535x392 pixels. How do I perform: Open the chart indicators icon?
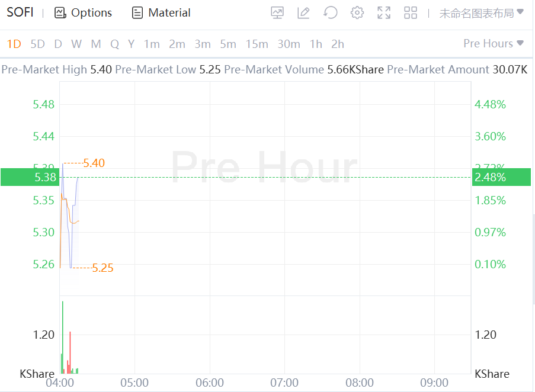tap(277, 12)
